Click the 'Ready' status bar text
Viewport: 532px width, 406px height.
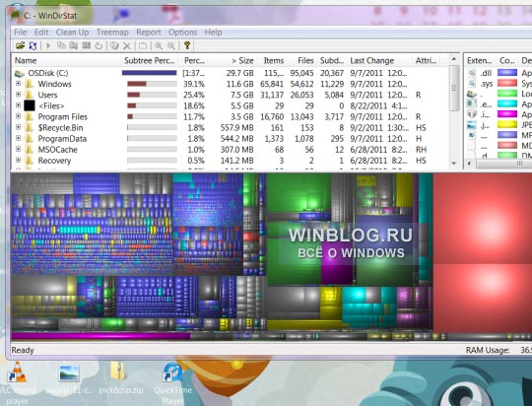click(x=23, y=350)
